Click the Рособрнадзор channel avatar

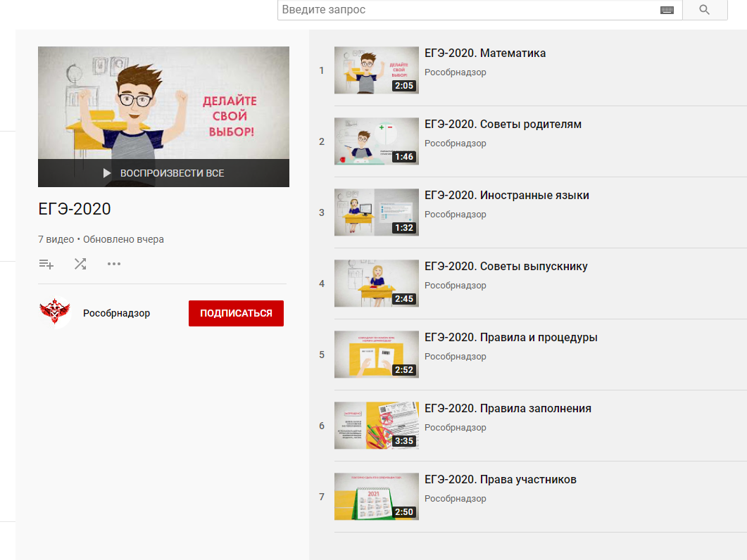[56, 313]
